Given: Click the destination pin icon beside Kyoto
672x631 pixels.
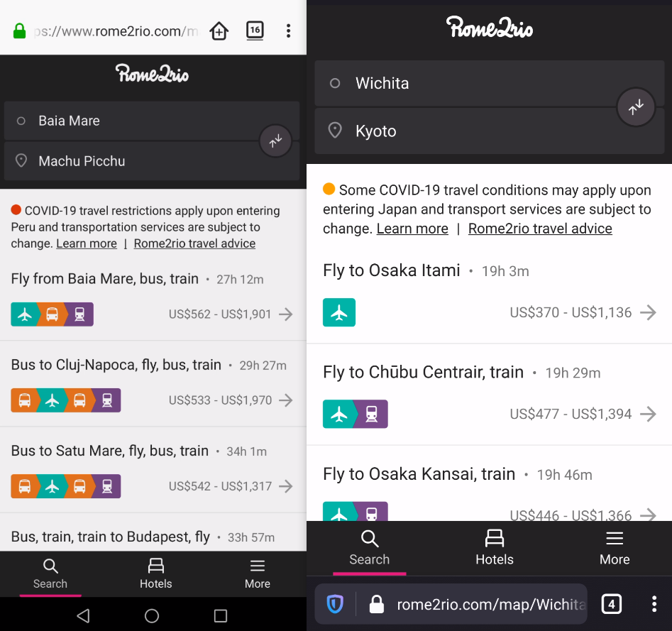Looking at the screenshot, I should [x=335, y=131].
